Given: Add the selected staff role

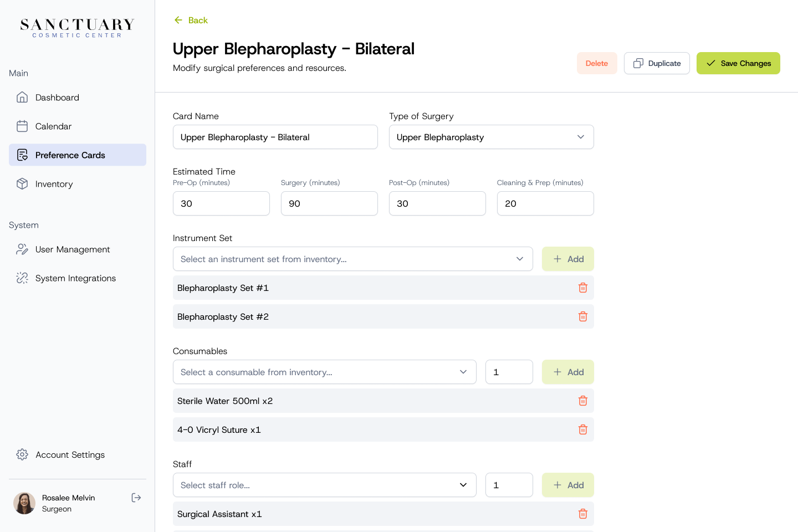Looking at the screenshot, I should pyautogui.click(x=568, y=485).
